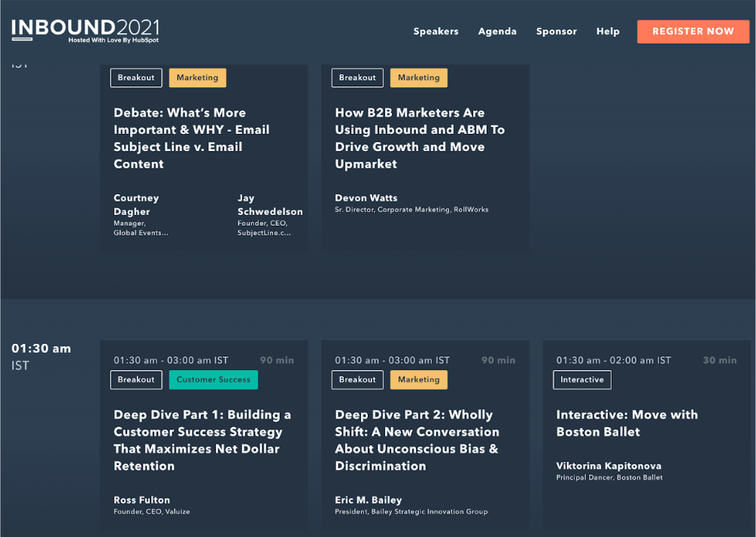
Task: Select Breakout tag on Deep Dive Part 2 card
Action: point(357,379)
